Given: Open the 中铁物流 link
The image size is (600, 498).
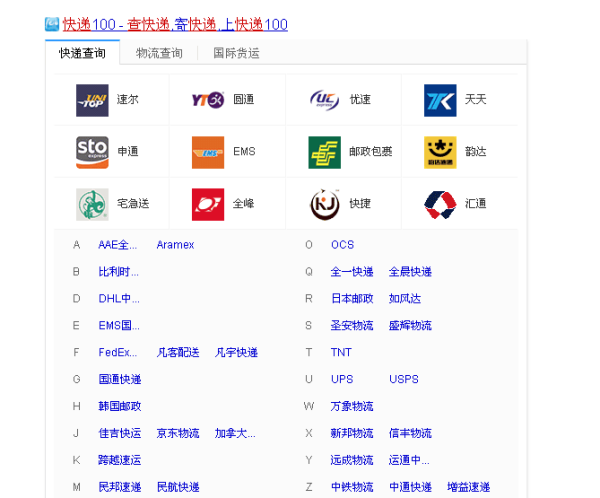Looking at the screenshot, I should [352, 487].
